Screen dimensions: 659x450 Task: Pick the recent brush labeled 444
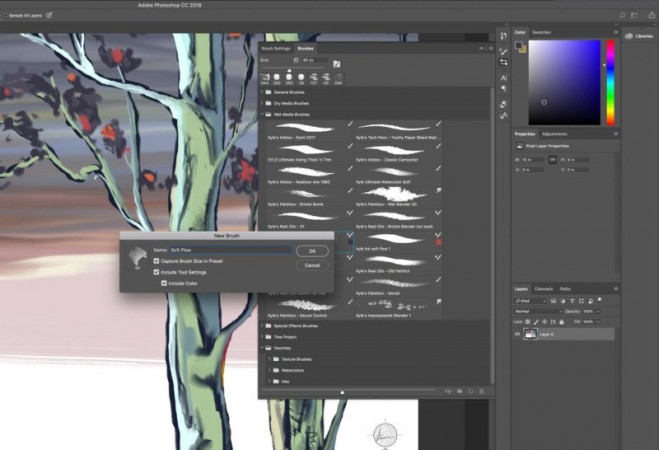tap(265, 79)
